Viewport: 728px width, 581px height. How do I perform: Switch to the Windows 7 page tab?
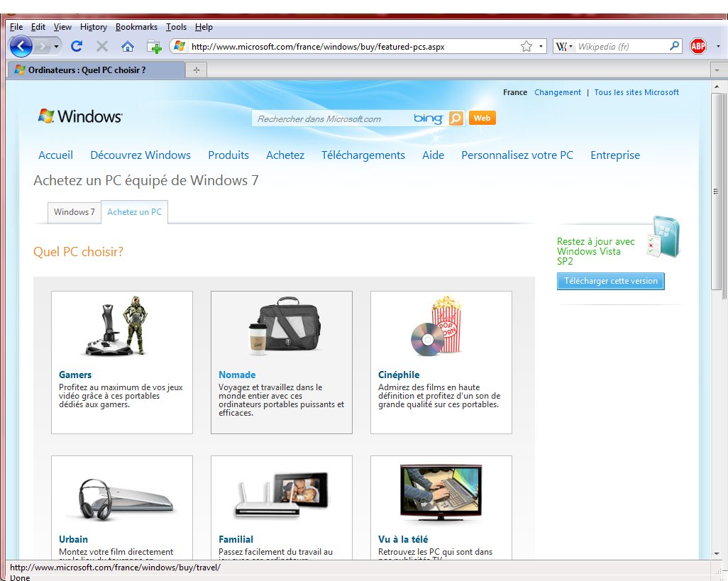click(75, 212)
